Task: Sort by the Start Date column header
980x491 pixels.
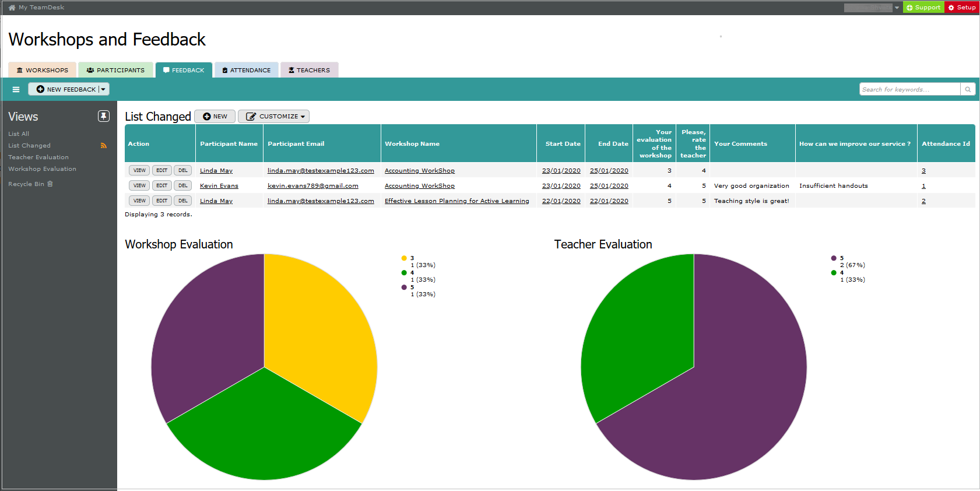Action: (x=563, y=143)
